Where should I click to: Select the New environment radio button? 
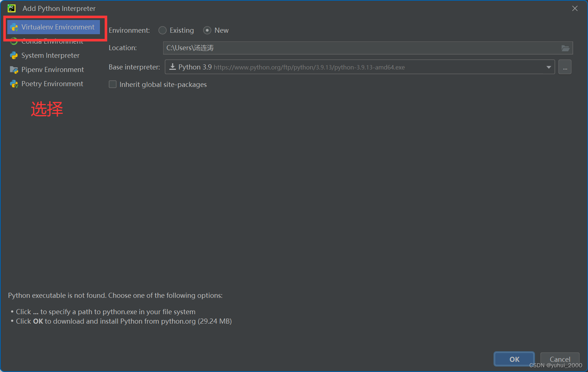pos(207,30)
